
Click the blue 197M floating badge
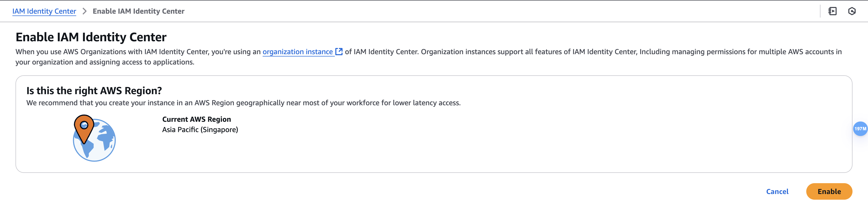tap(860, 128)
